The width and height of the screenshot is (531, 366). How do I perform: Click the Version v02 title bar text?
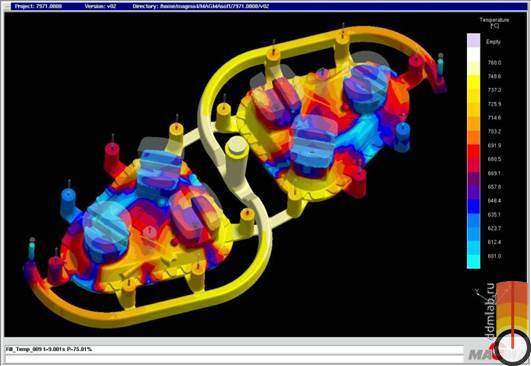[100, 6]
